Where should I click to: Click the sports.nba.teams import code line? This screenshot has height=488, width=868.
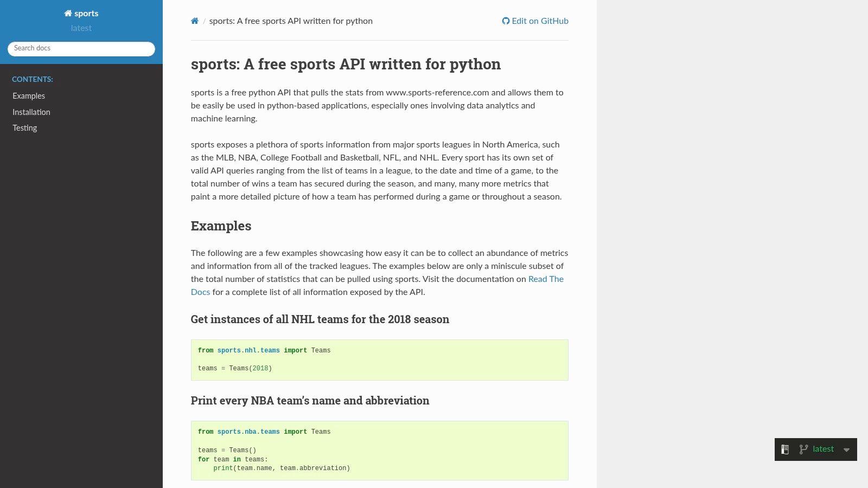tap(264, 432)
